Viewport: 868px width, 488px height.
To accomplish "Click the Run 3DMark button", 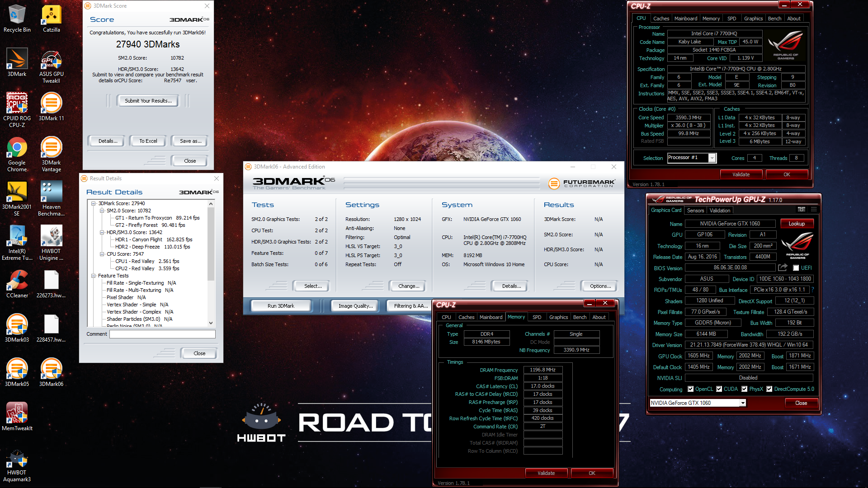I will [281, 306].
